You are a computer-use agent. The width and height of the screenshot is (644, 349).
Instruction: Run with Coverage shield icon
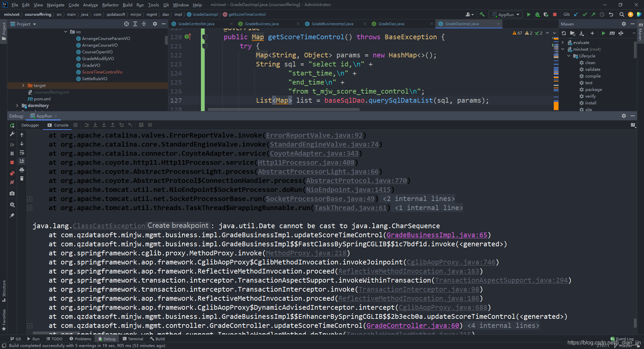click(x=546, y=14)
